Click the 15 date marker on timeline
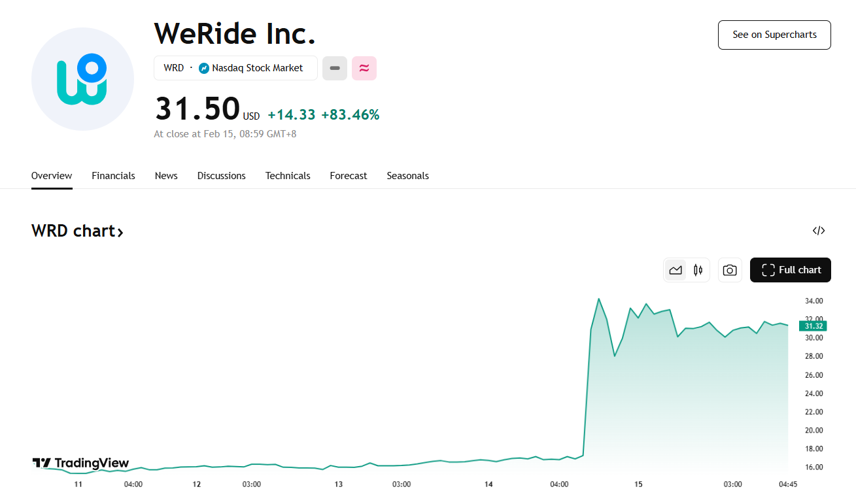 [x=639, y=484]
